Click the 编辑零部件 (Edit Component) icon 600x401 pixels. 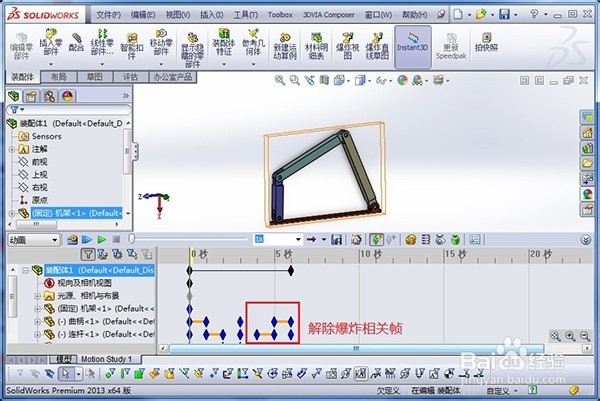pos(21,46)
